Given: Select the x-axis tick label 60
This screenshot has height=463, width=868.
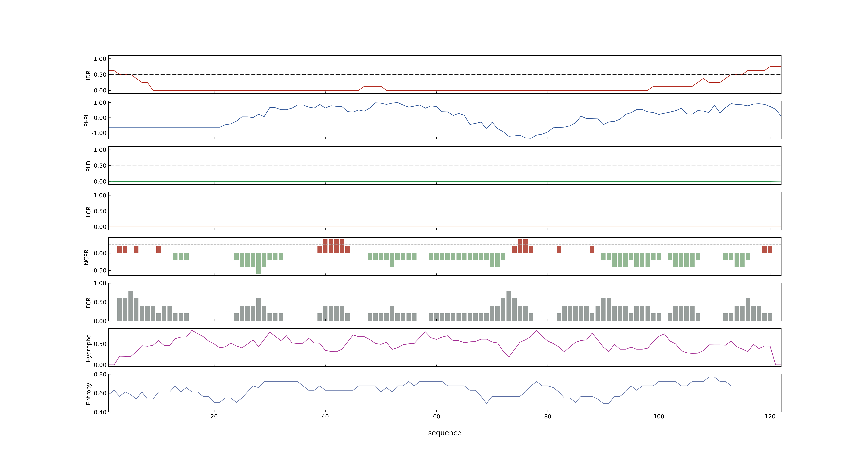Looking at the screenshot, I should click(x=436, y=416).
